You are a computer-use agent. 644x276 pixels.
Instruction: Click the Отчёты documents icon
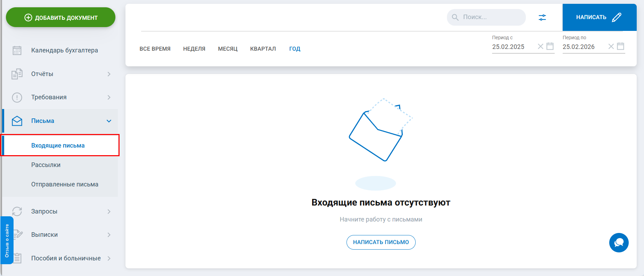click(x=17, y=74)
